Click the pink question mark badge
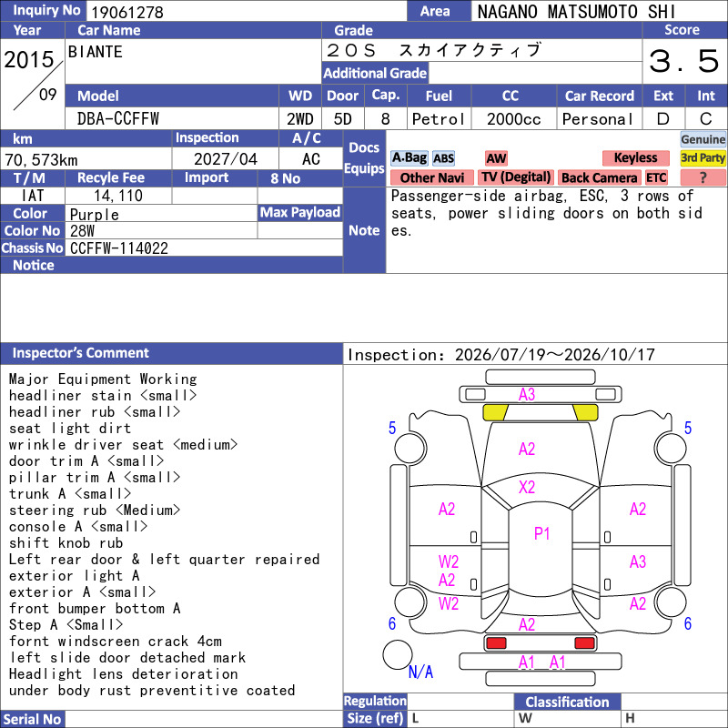Image resolution: width=728 pixels, height=728 pixels. 703,177
